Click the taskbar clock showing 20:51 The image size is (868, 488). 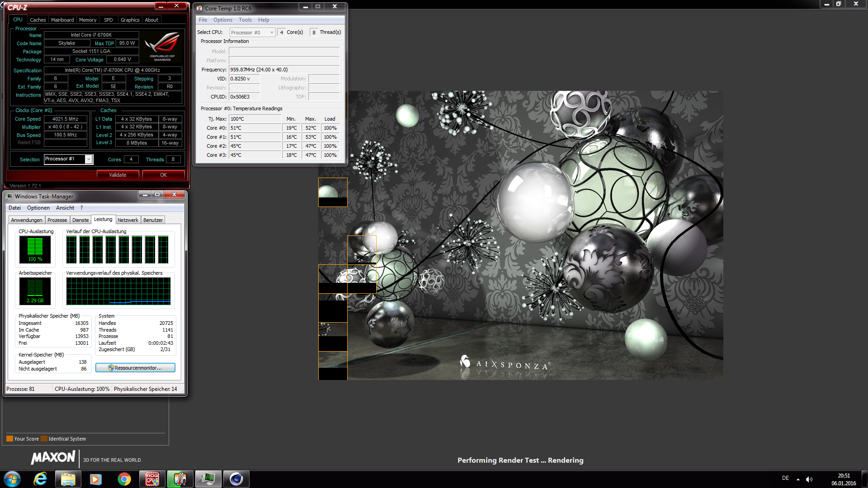click(844, 479)
